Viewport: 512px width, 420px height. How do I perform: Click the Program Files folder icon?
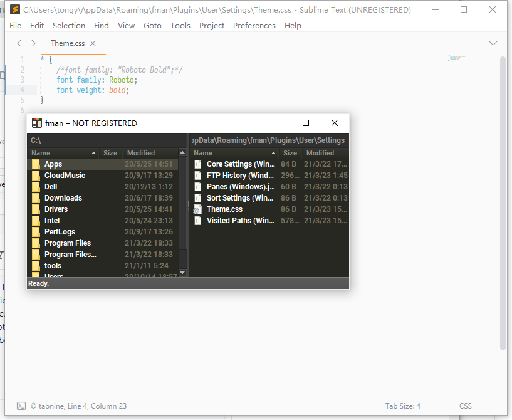point(36,243)
